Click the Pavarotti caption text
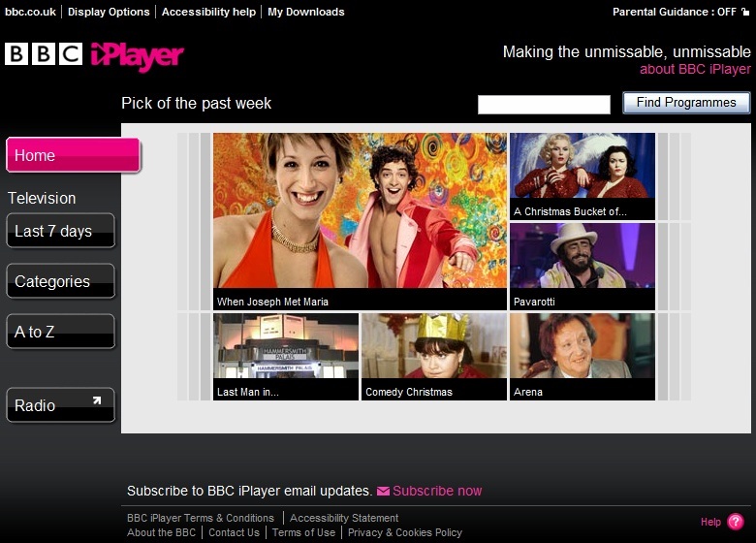Screen dimensions: 756x543 pos(534,302)
